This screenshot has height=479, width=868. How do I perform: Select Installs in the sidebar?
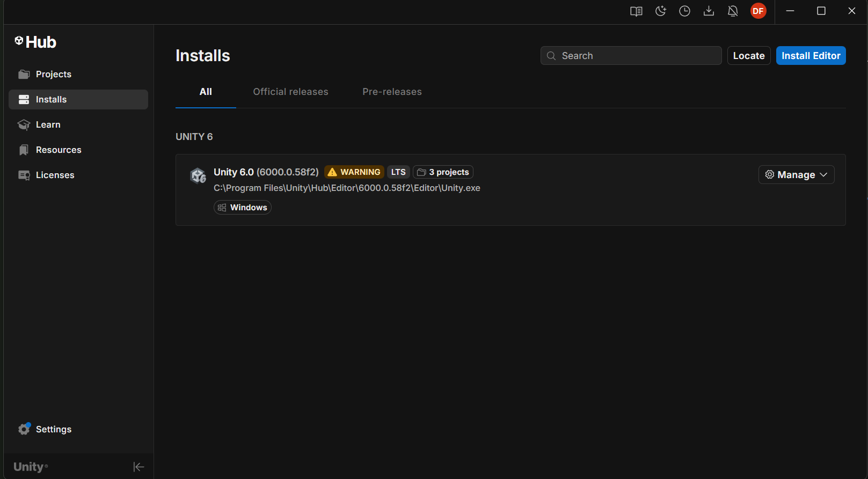coord(78,99)
